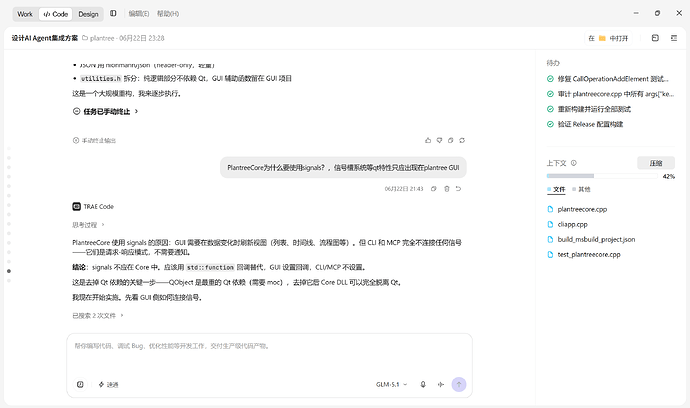690x408 pixels.
Task: Click the info icon beside 上下文
Action: click(574, 163)
